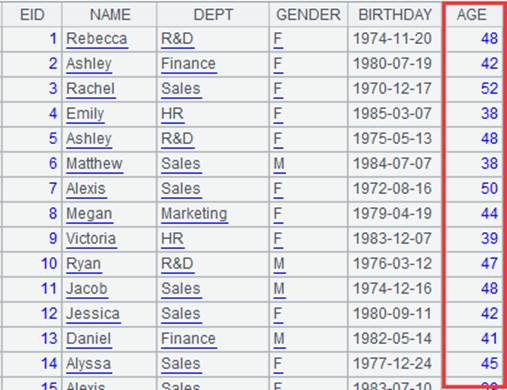Open the Rebecca name link
Screen dimensions: 507x390
tap(97, 39)
